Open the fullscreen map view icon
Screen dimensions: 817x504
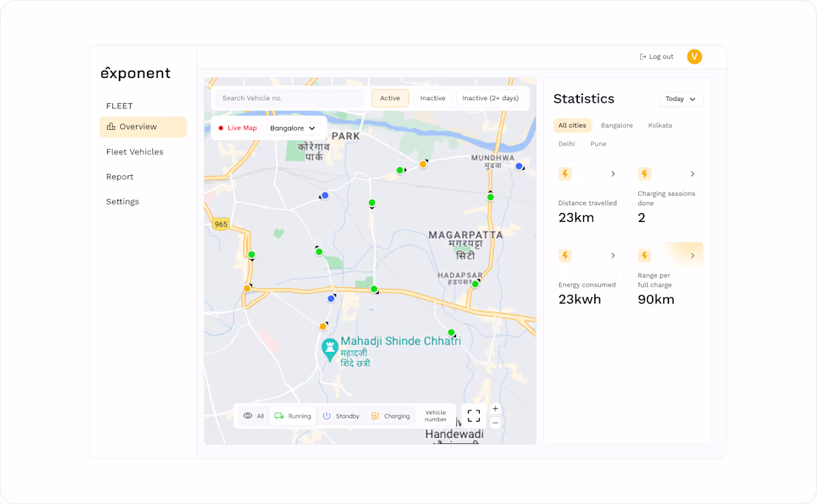coord(474,416)
